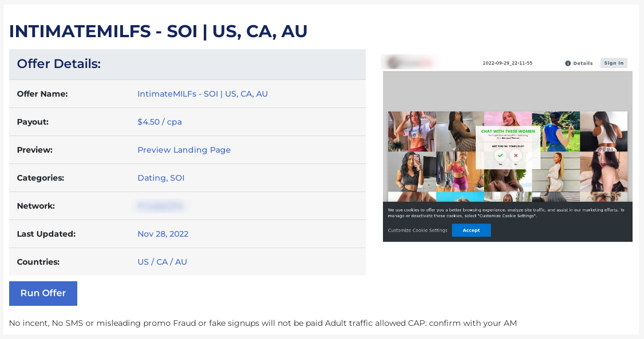Select the Dating, SOI categories link
Screen dimensions: 644x339
(161, 178)
